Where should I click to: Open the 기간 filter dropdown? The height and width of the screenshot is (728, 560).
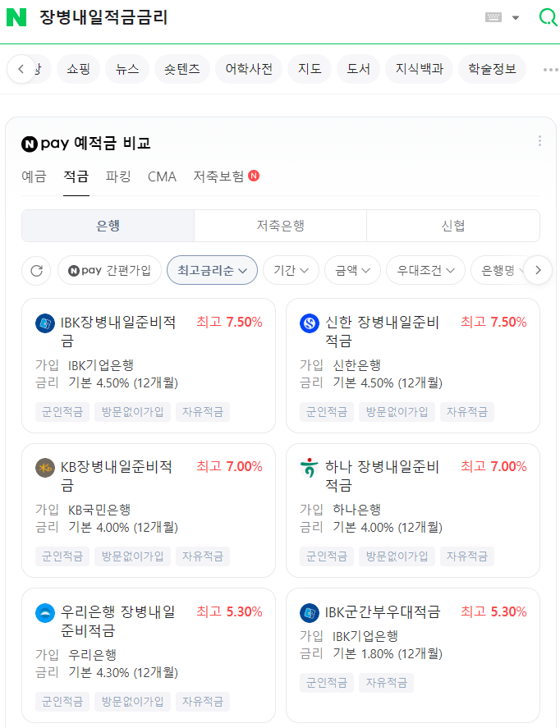(x=291, y=271)
